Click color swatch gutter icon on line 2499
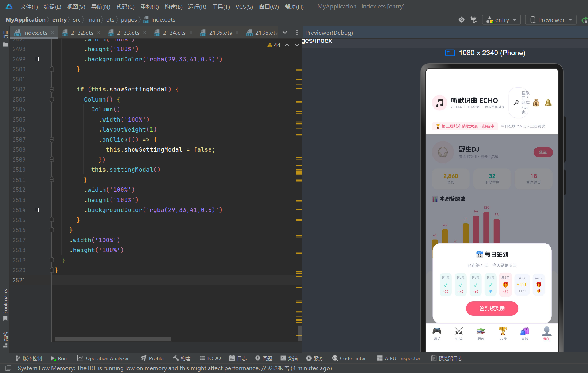The width and height of the screenshot is (588, 373). click(37, 59)
